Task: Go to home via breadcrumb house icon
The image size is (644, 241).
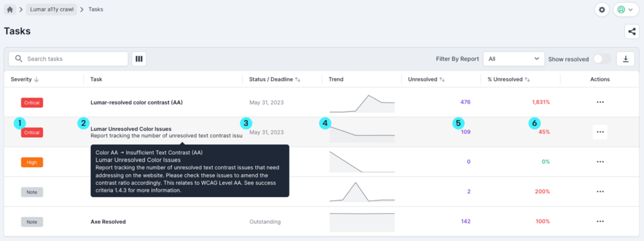Action: click(x=10, y=9)
